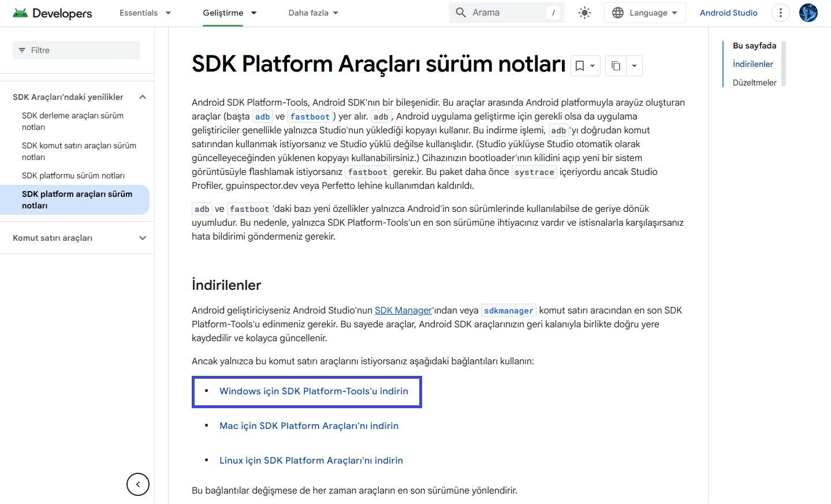Viewport: 831px width, 504px height.
Task: Expand the Daha fazla menu
Action: pyautogui.click(x=314, y=13)
